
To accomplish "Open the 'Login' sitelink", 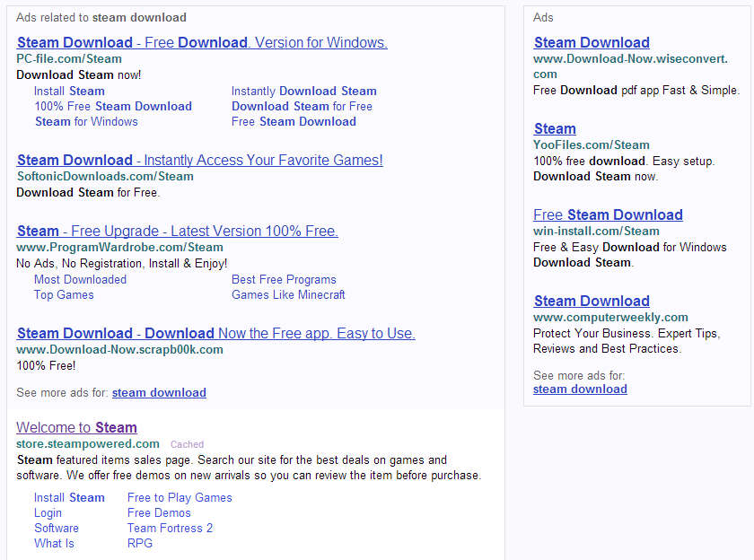I will click(x=48, y=513).
